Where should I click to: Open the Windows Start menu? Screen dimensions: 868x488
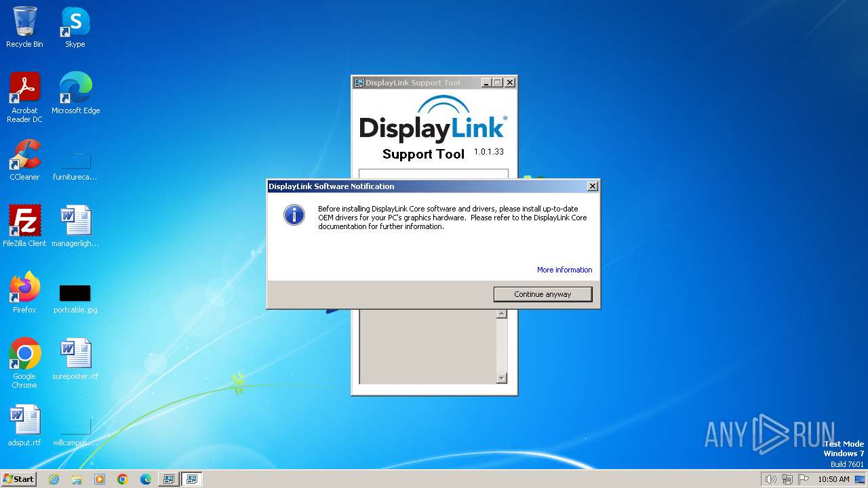(18, 479)
